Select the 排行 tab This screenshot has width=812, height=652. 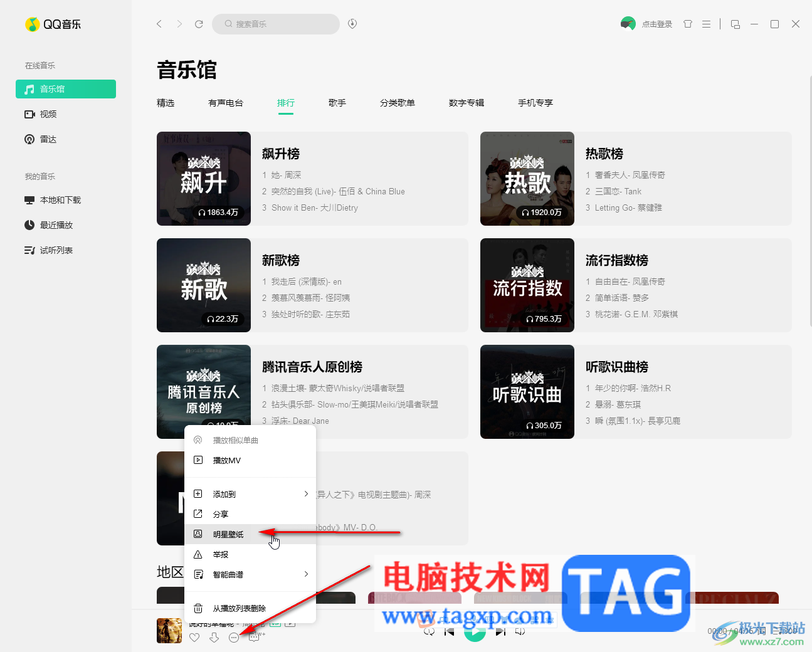[x=286, y=103]
